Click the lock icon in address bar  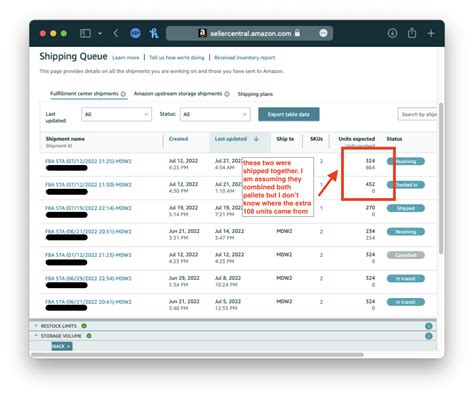point(297,33)
